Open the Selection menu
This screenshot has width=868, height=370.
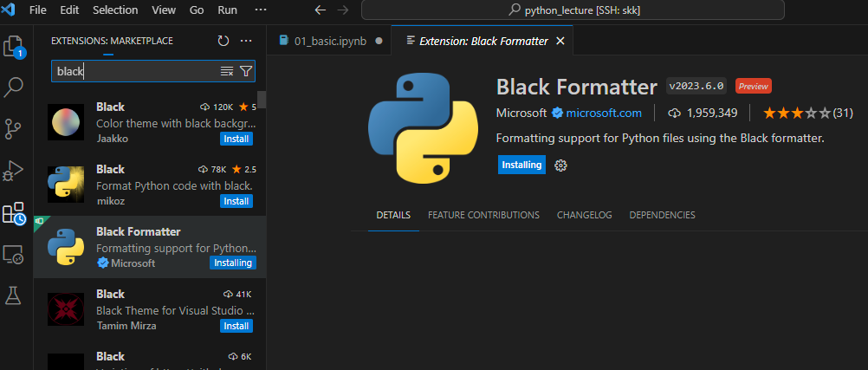114,10
